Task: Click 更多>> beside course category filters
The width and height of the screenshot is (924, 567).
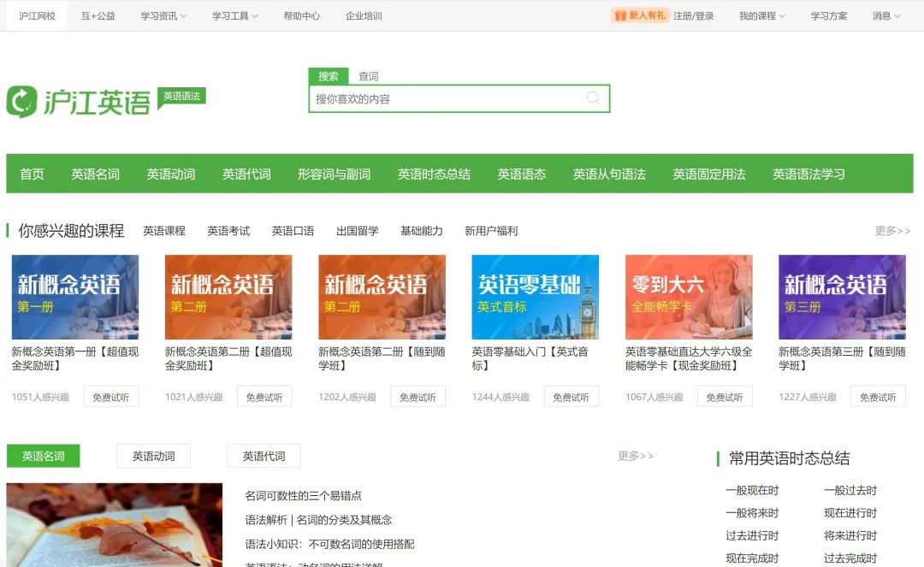Action: [x=892, y=231]
